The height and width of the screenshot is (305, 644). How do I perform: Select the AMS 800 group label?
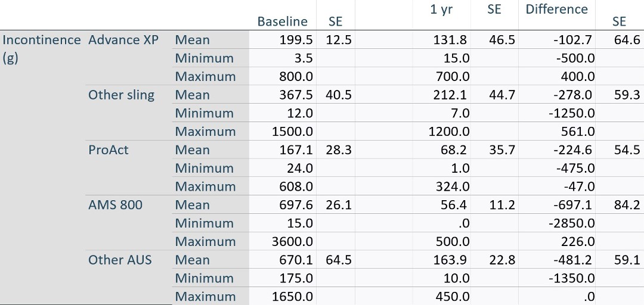point(115,205)
